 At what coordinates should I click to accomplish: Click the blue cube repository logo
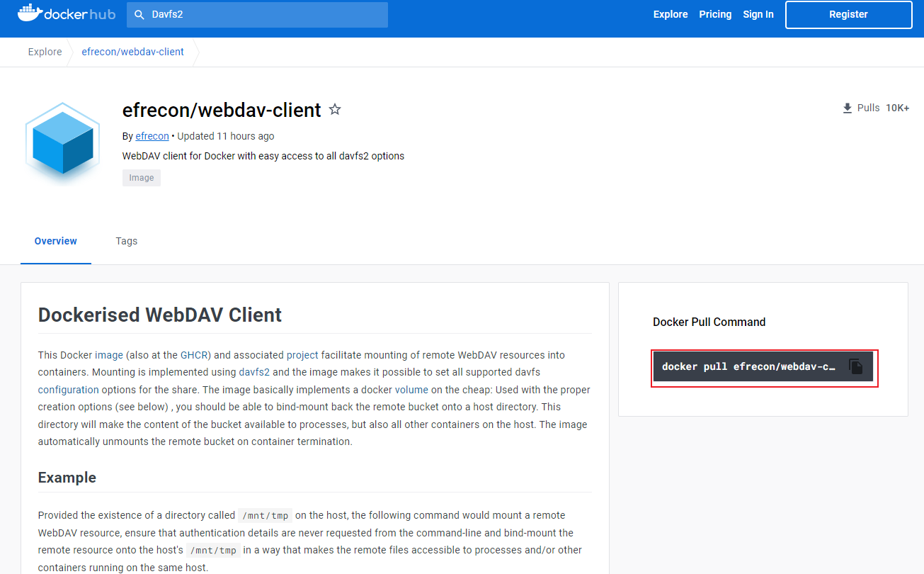(x=62, y=141)
